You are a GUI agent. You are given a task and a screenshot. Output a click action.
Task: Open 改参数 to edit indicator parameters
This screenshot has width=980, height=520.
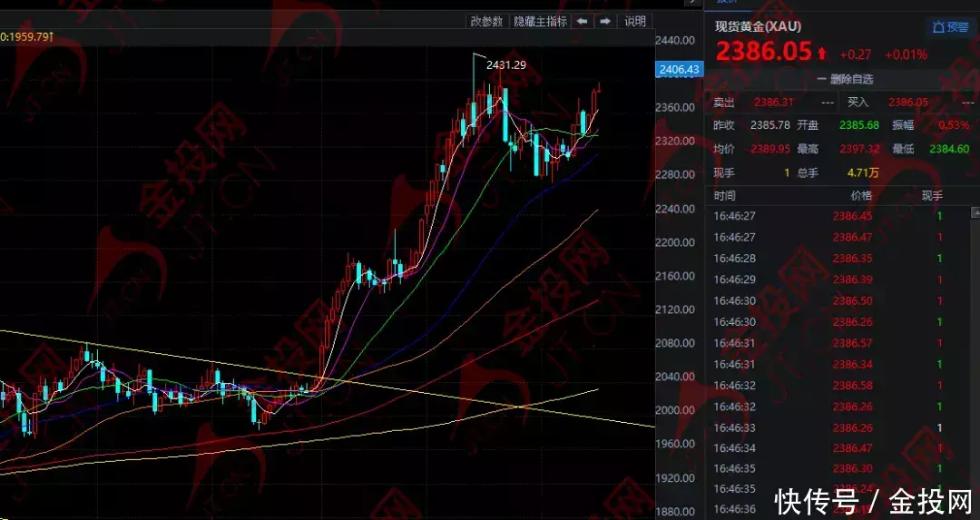pyautogui.click(x=486, y=21)
